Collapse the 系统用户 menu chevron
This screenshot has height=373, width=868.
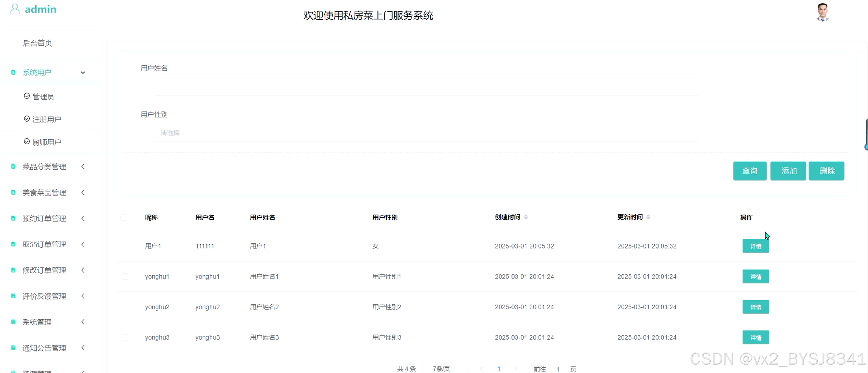tap(83, 72)
